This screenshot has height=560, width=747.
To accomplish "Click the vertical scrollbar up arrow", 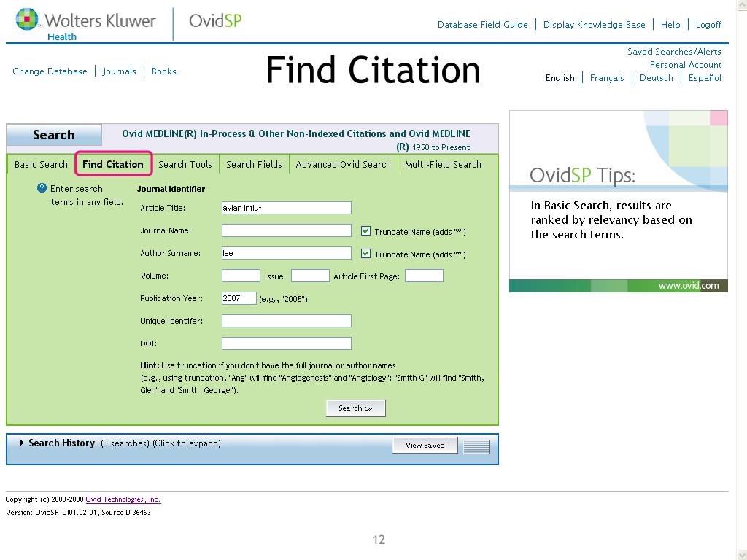I will click(x=742, y=4).
